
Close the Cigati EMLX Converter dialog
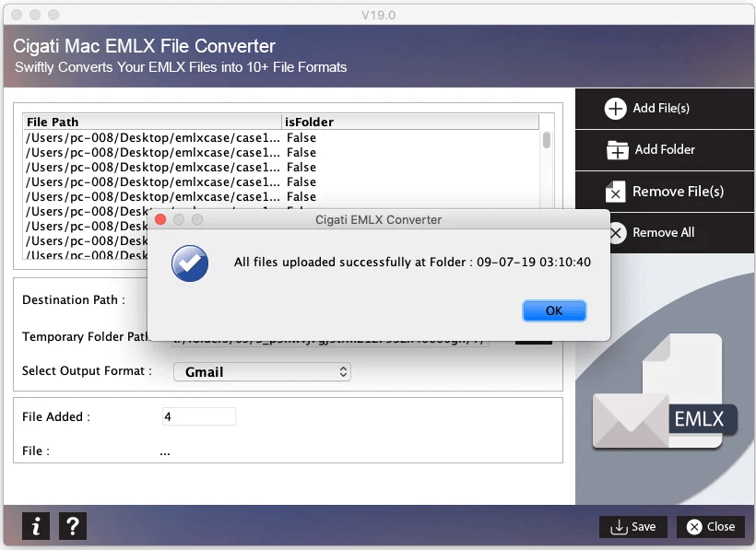[160, 219]
